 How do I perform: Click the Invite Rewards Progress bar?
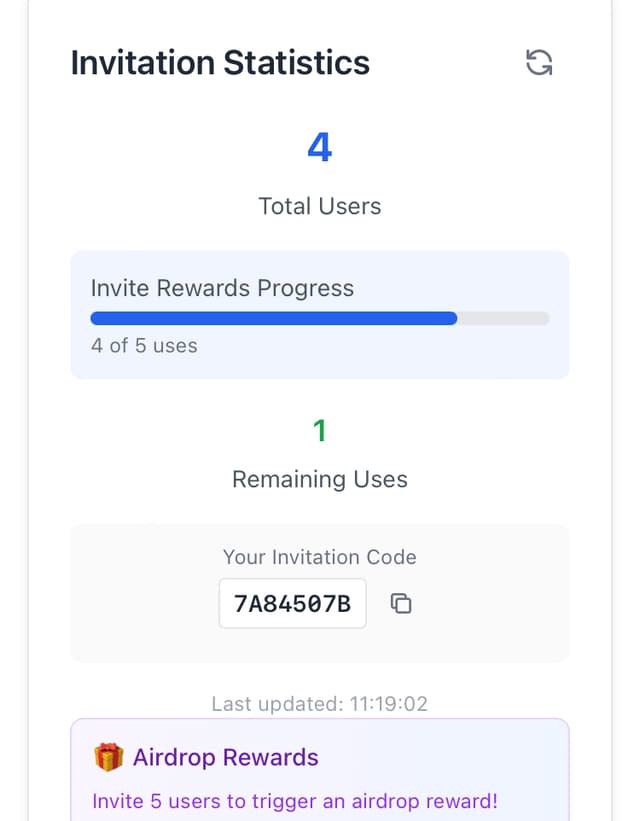(320, 318)
